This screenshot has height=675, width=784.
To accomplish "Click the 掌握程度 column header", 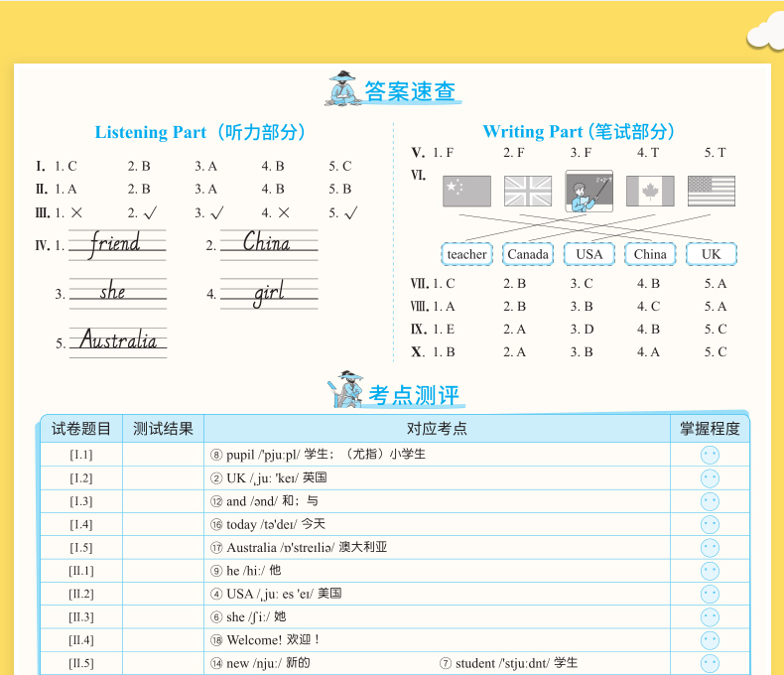I will (x=710, y=429).
